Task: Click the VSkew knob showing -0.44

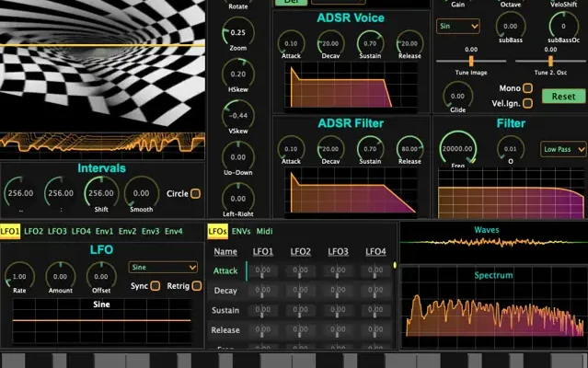Action: click(x=238, y=115)
